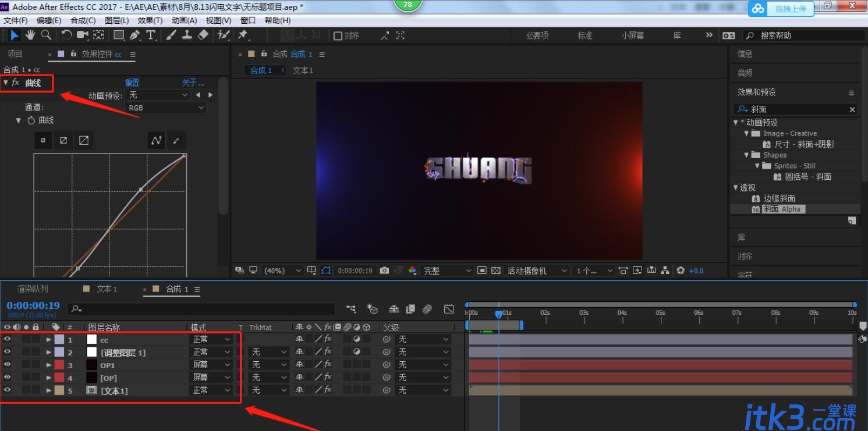The width and height of the screenshot is (868, 431).
Task: Switch to the 渲染队列 tab
Action: 33,289
